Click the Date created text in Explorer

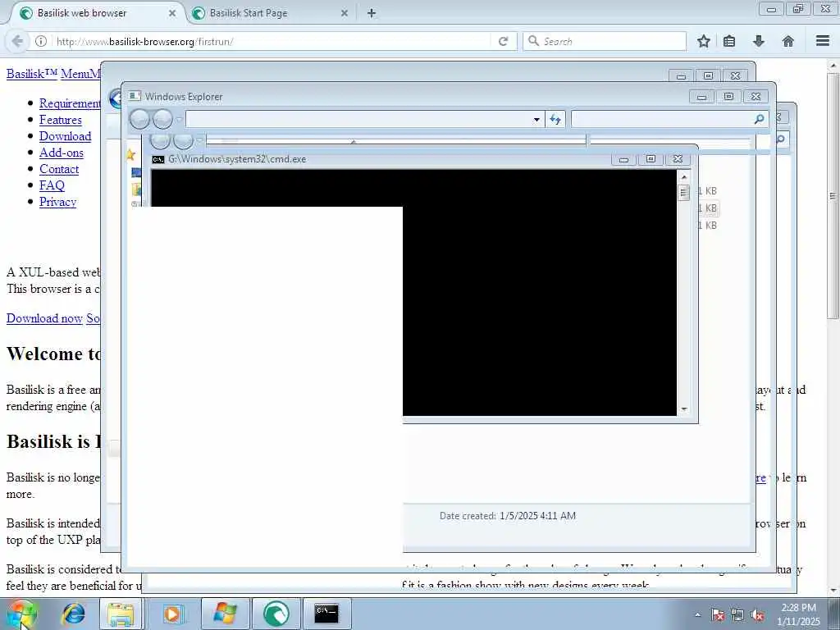coord(508,516)
